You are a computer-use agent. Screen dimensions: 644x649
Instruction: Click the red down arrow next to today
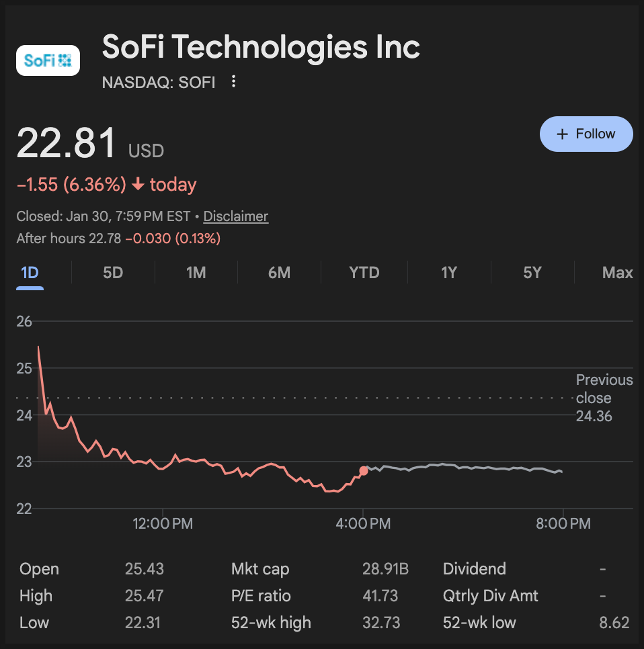(138, 185)
